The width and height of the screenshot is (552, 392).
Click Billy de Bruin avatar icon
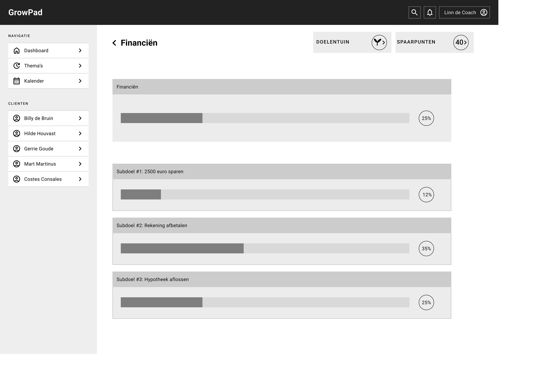pos(16,118)
